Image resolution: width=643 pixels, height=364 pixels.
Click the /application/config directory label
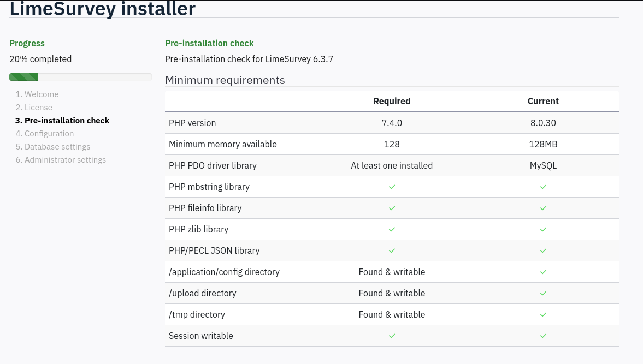225,272
